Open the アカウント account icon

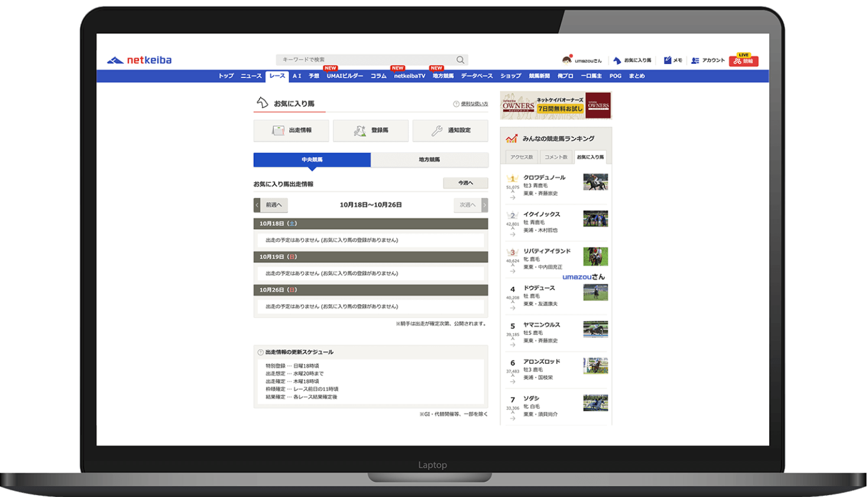point(695,60)
